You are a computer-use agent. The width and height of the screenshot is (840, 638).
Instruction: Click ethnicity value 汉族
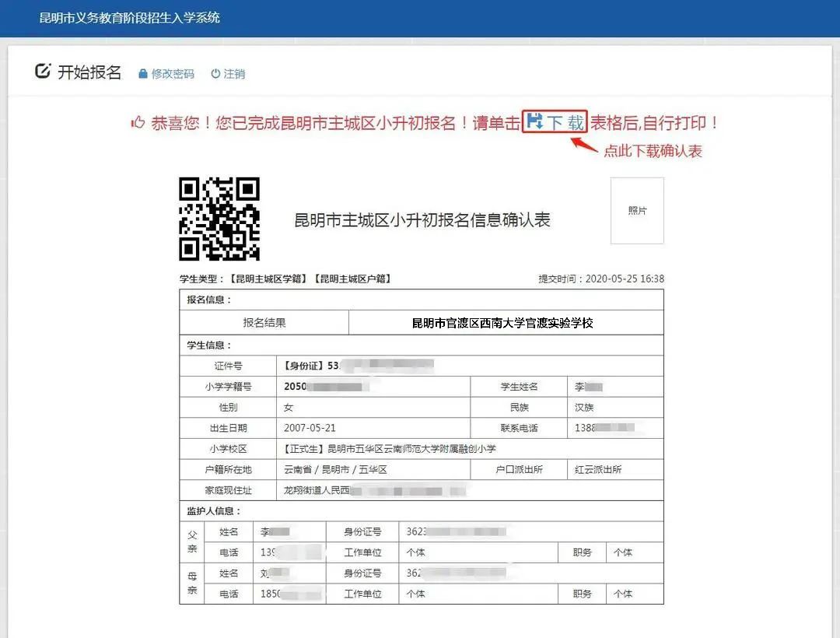tap(584, 407)
